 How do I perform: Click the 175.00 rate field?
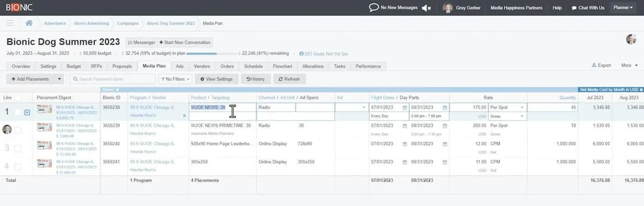[x=469, y=107]
